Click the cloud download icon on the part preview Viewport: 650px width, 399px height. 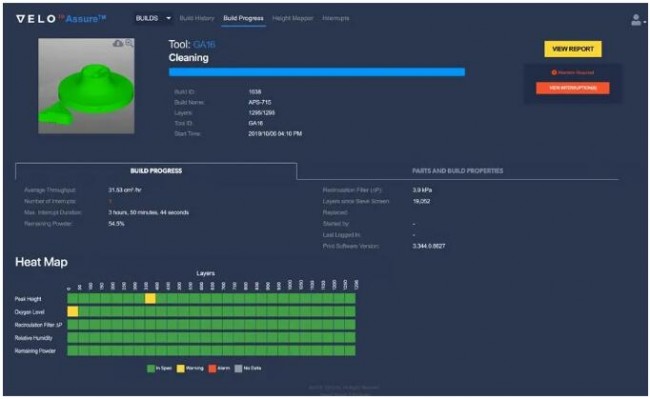(118, 43)
